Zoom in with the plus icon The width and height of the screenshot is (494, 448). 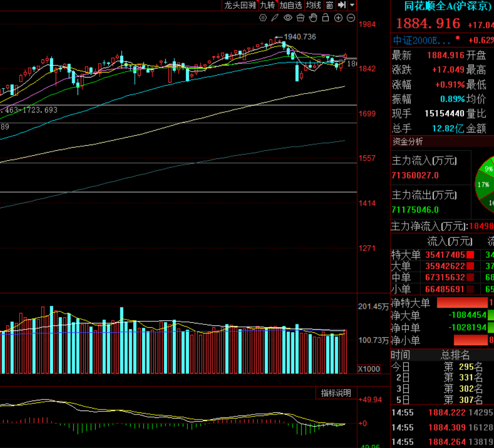point(338,18)
